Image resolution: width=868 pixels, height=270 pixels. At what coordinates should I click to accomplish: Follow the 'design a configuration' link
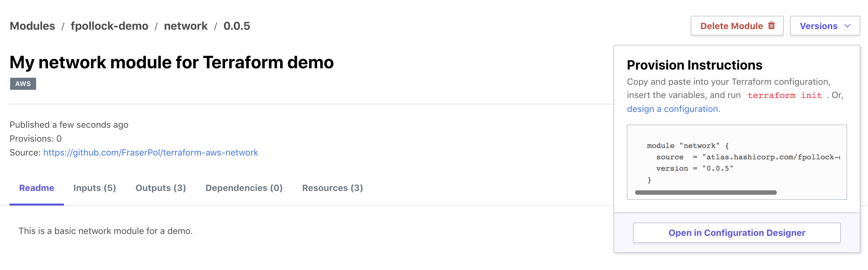click(673, 109)
